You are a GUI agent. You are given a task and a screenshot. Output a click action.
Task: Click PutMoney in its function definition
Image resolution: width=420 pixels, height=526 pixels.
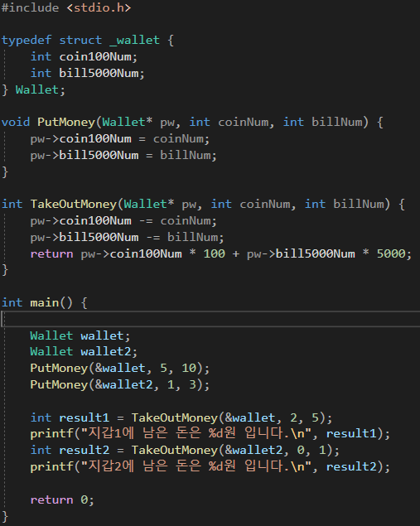click(66, 122)
